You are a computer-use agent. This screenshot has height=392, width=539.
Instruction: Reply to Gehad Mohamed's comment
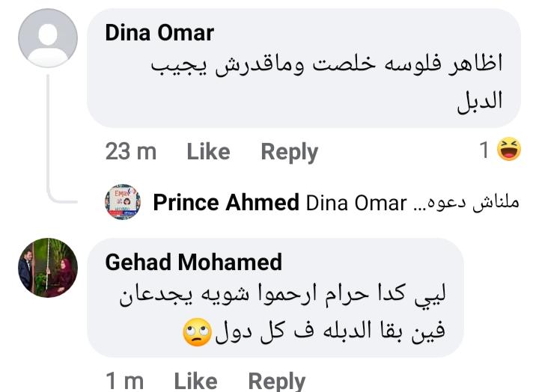[276, 382]
